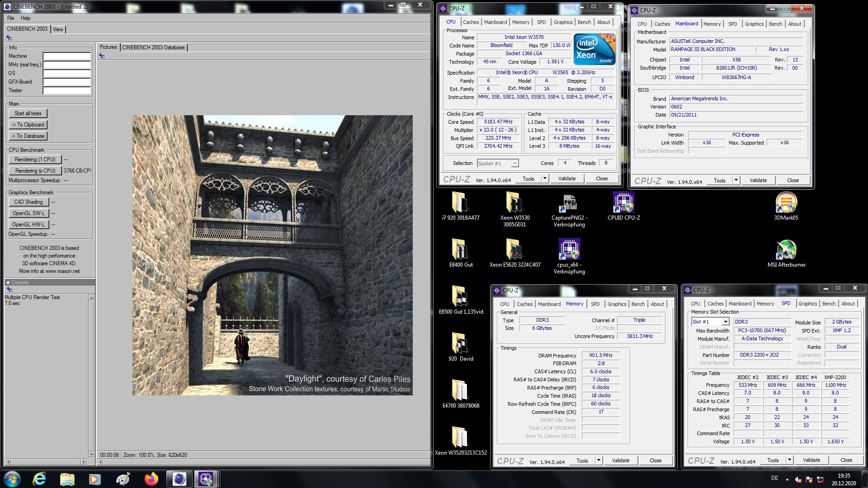This screenshot has height=488, width=868.
Task: Open the E8500 Gut 1,135vid folder
Action: point(460,296)
